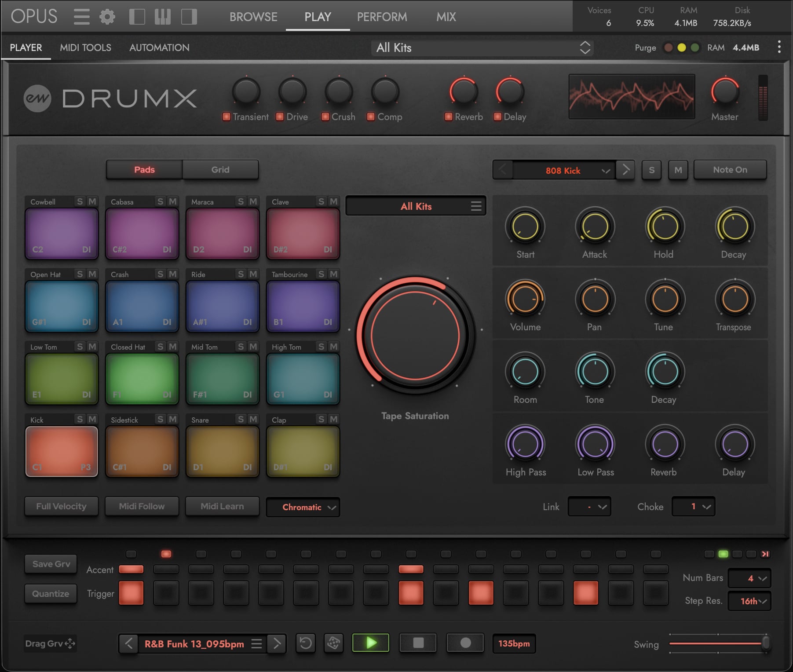Show the virtual keyboard piano icon
The image size is (793, 672).
[163, 17]
